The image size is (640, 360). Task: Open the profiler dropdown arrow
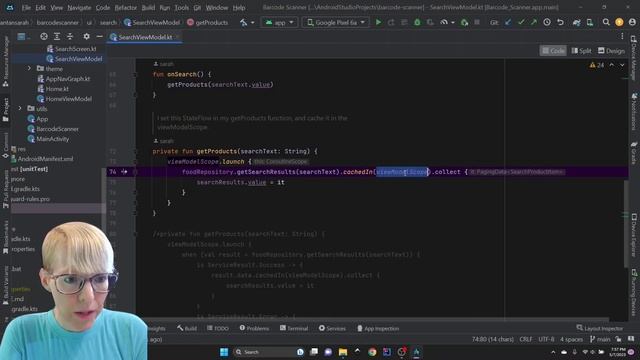(453, 22)
